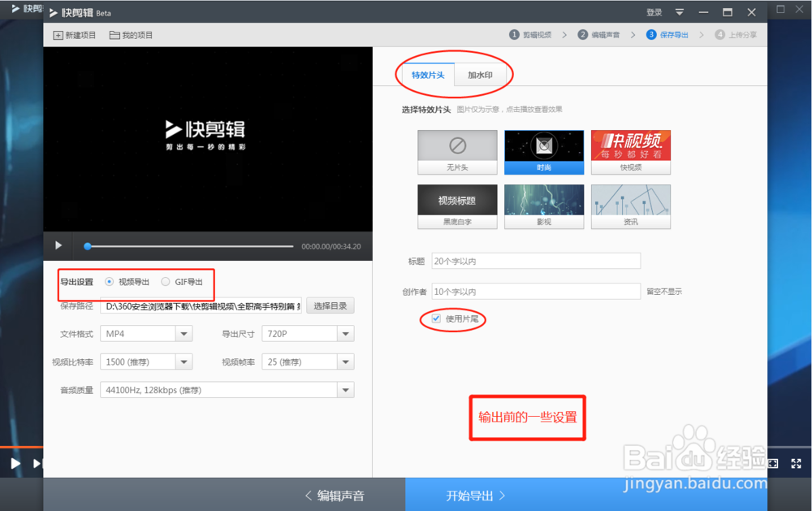Select the GIF导出 radio option
Image resolution: width=812 pixels, height=511 pixels.
[165, 281]
